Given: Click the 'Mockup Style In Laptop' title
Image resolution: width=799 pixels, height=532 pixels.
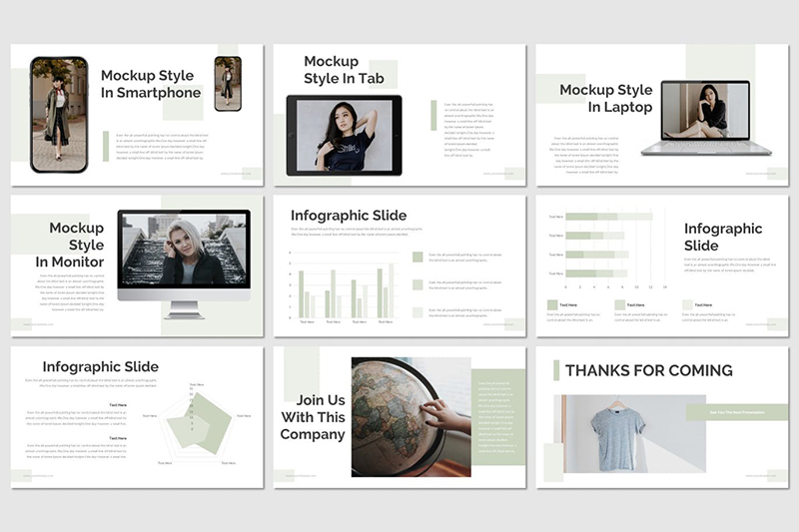Looking at the screenshot, I should click(605, 98).
